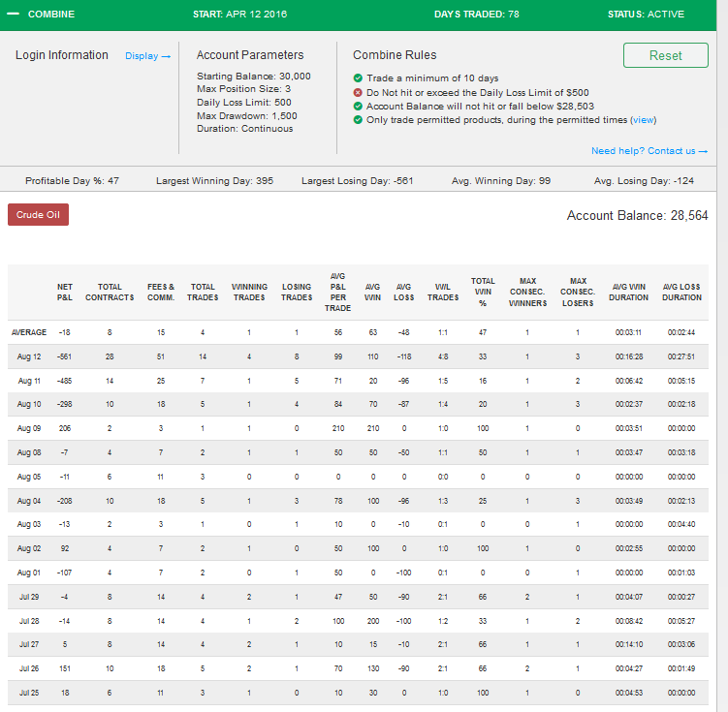Click the MAX CONSEC. LOSERS column header
This screenshot has height=712, width=728.
click(x=578, y=293)
